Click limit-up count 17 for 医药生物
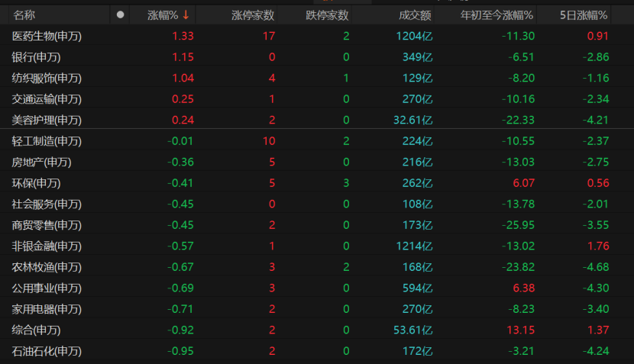Image resolution: width=634 pixels, height=364 pixels. (x=269, y=36)
